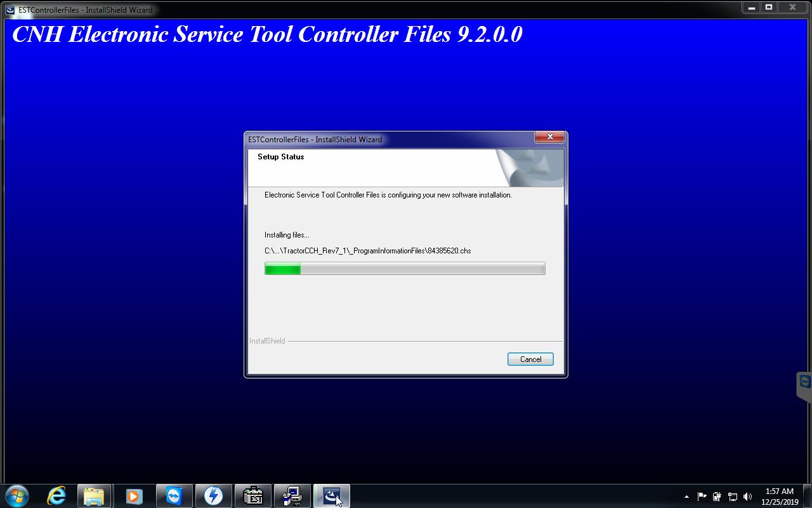The image size is (812, 508).
Task: Open the Windows Start menu
Action: click(18, 496)
